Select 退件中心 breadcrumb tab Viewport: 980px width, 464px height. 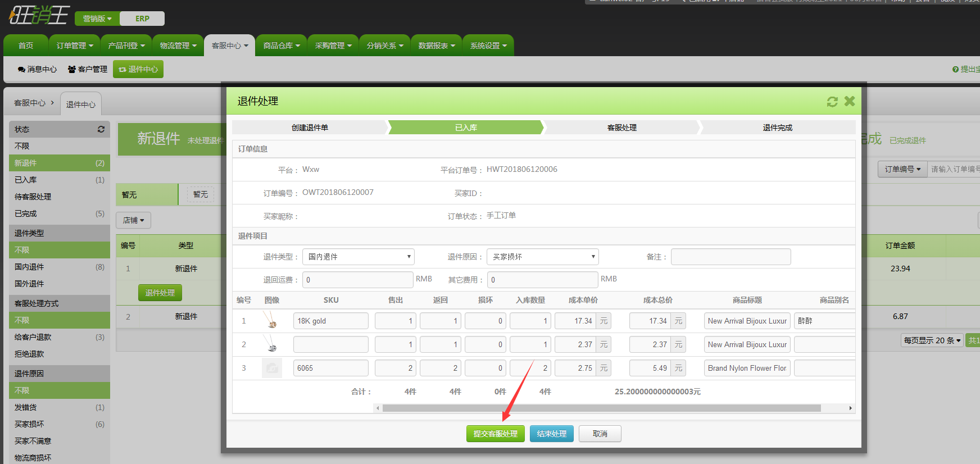click(x=81, y=104)
